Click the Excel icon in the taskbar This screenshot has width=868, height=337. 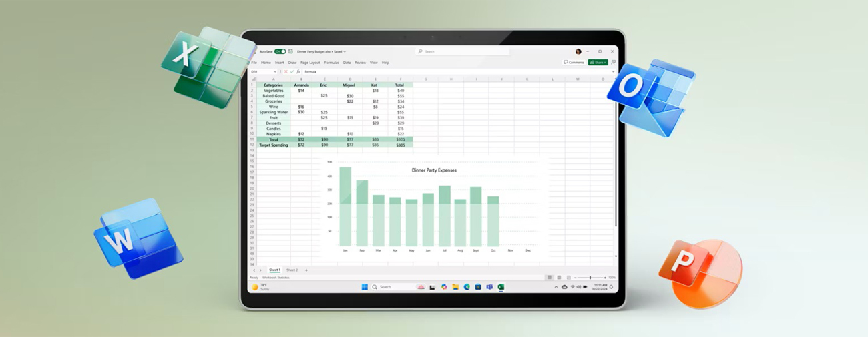[x=501, y=287]
